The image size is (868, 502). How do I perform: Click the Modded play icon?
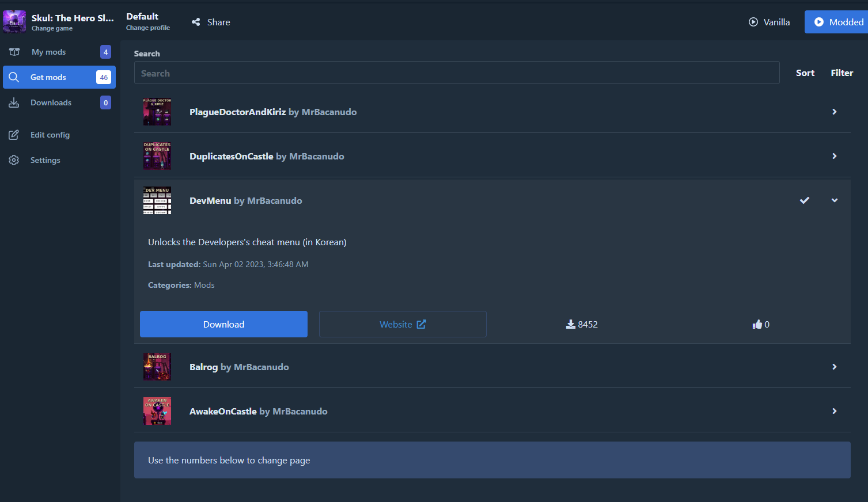819,22
